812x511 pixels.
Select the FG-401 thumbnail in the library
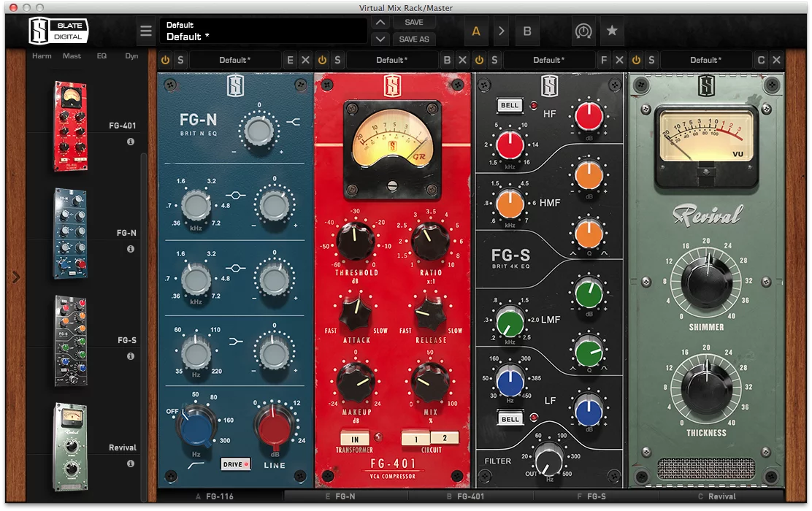point(70,126)
